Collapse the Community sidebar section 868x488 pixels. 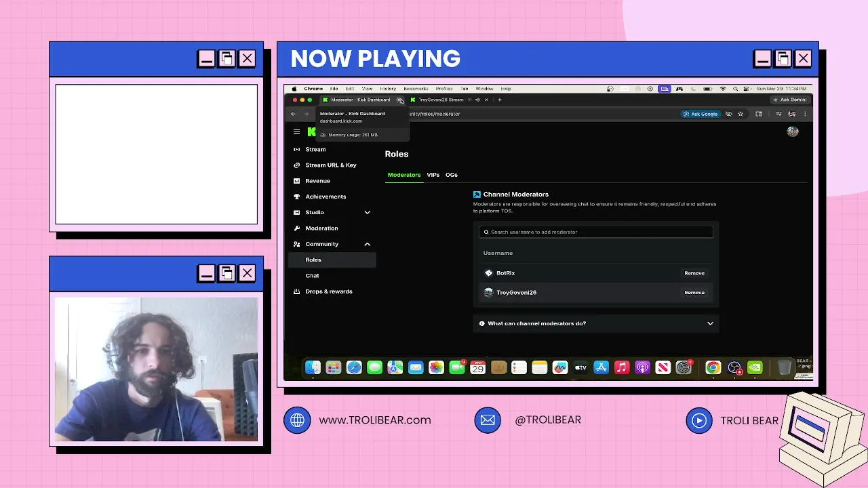pyautogui.click(x=367, y=244)
